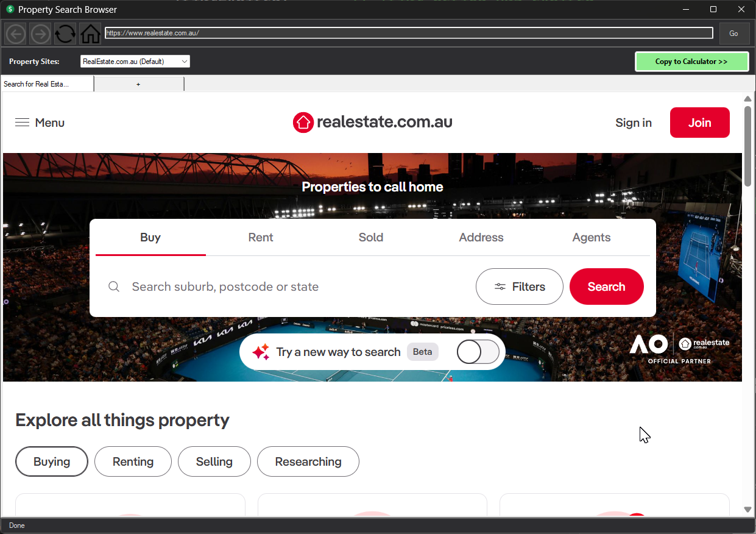Switch to the Rent tab

coord(260,237)
